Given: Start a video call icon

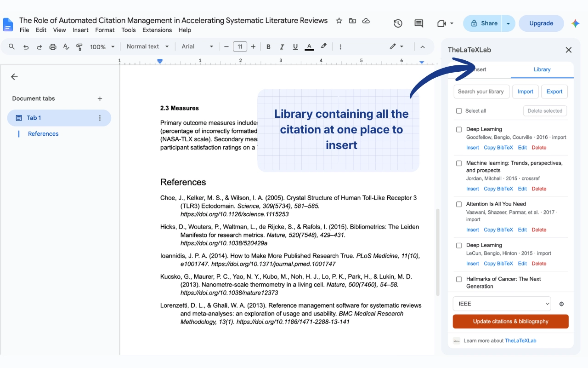Looking at the screenshot, I should tap(441, 23).
